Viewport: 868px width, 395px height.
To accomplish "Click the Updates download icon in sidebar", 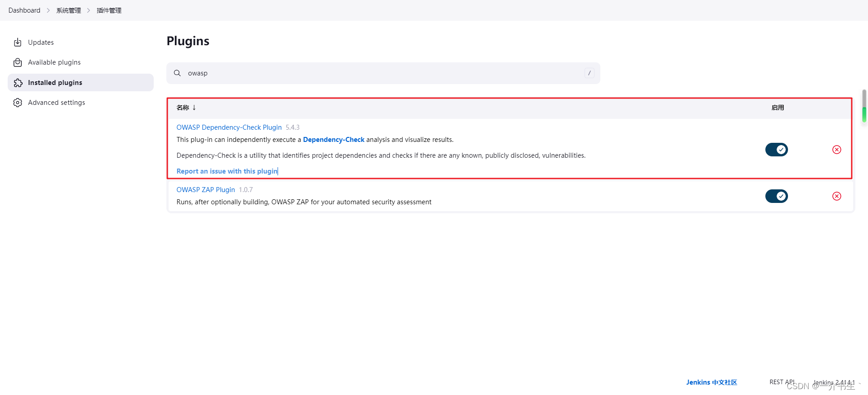I will point(18,42).
